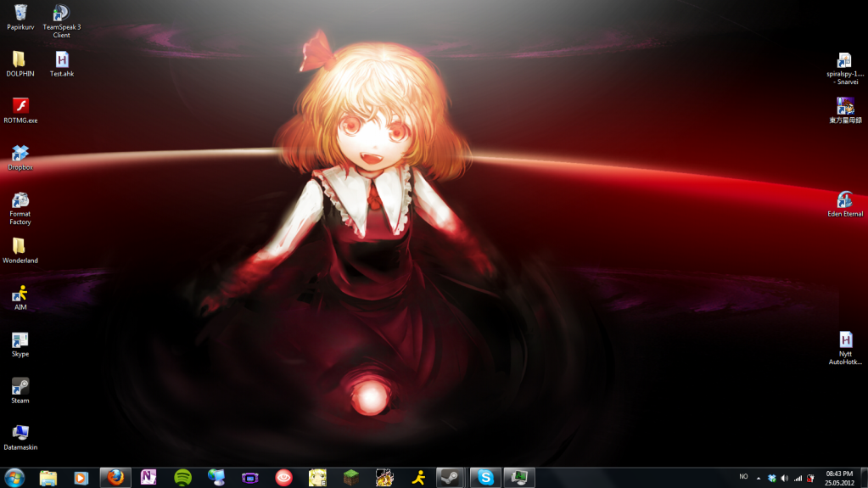Click the volume speaker tray icon
The image size is (868, 488).
(x=784, y=478)
